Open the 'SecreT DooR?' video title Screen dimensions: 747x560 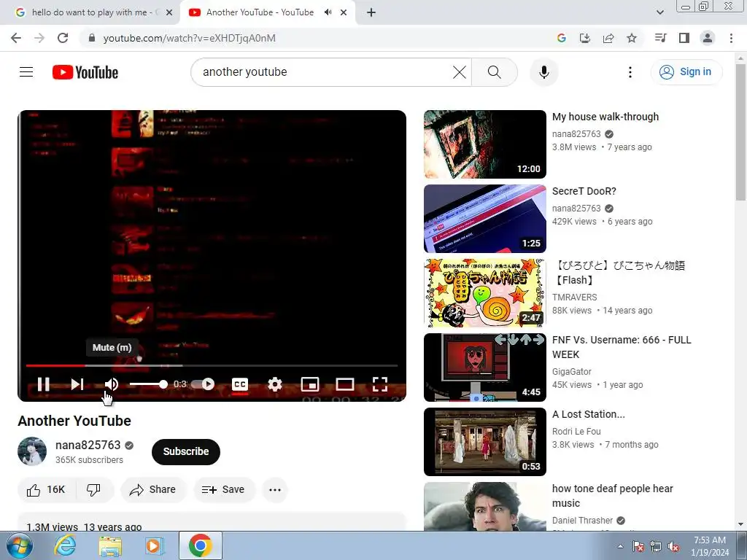pyautogui.click(x=584, y=191)
